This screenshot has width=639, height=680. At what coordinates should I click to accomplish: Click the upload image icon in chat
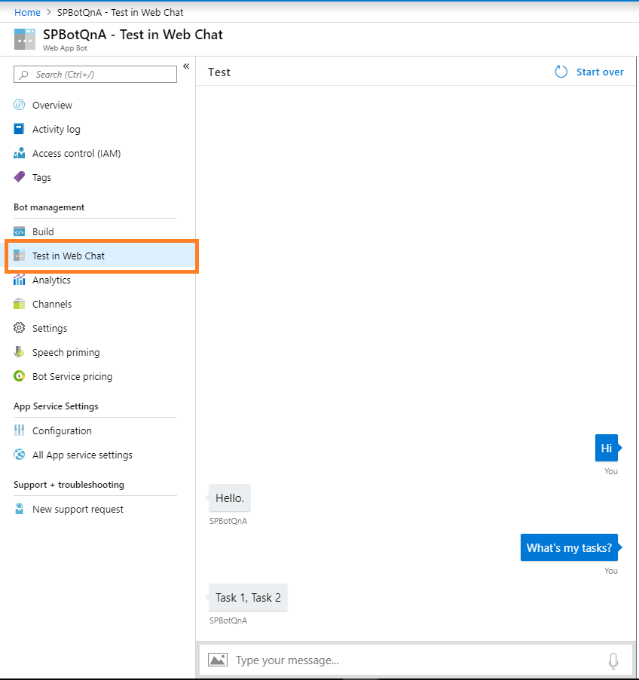(x=218, y=660)
